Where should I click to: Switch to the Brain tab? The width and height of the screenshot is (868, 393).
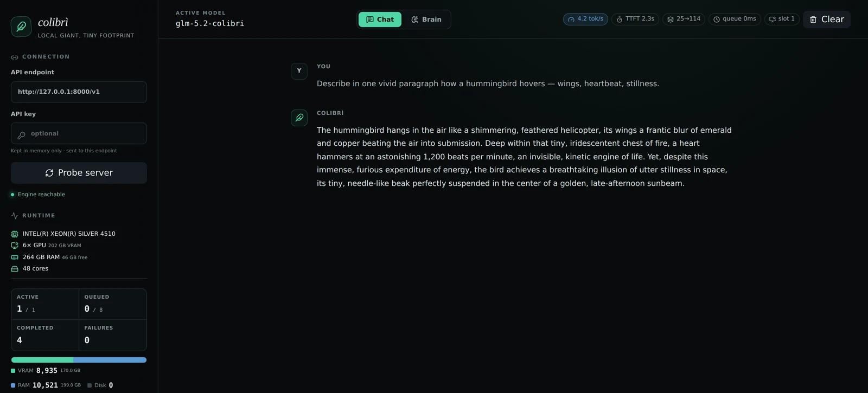[426, 20]
